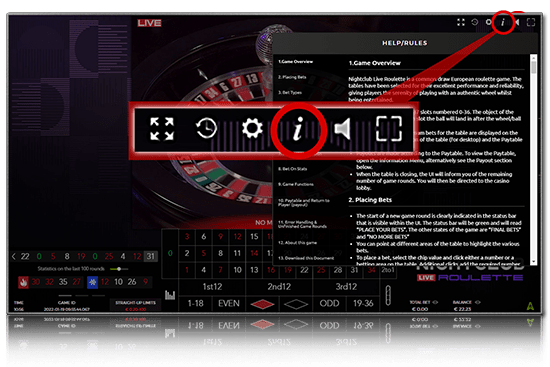This screenshot has height=367, width=550.
Task: Select Game Functions in help menu
Action: tap(296, 184)
